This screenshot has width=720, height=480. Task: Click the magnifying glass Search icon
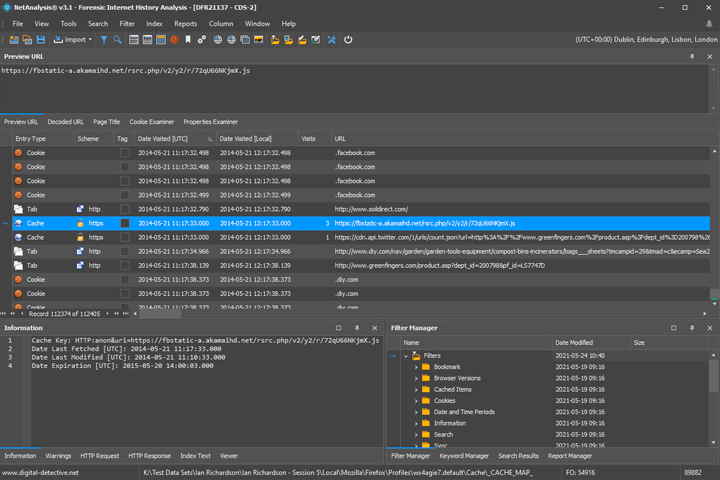click(x=118, y=40)
